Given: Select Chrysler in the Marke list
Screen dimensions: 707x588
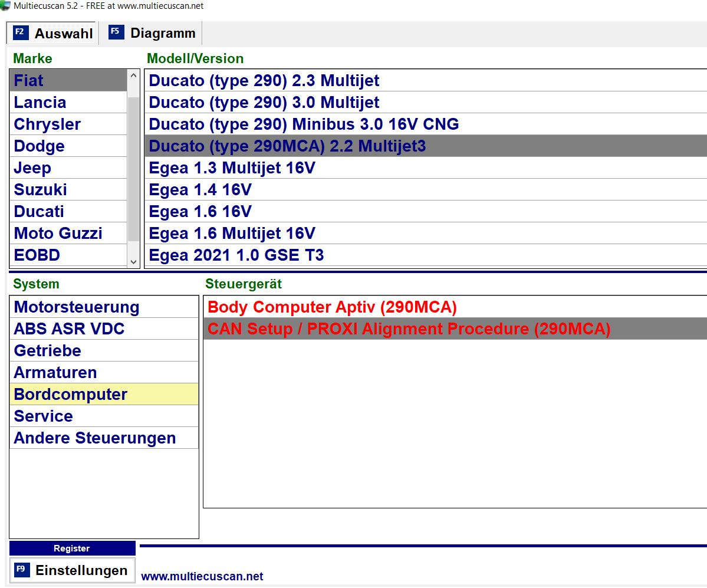Looking at the screenshot, I should [x=68, y=124].
